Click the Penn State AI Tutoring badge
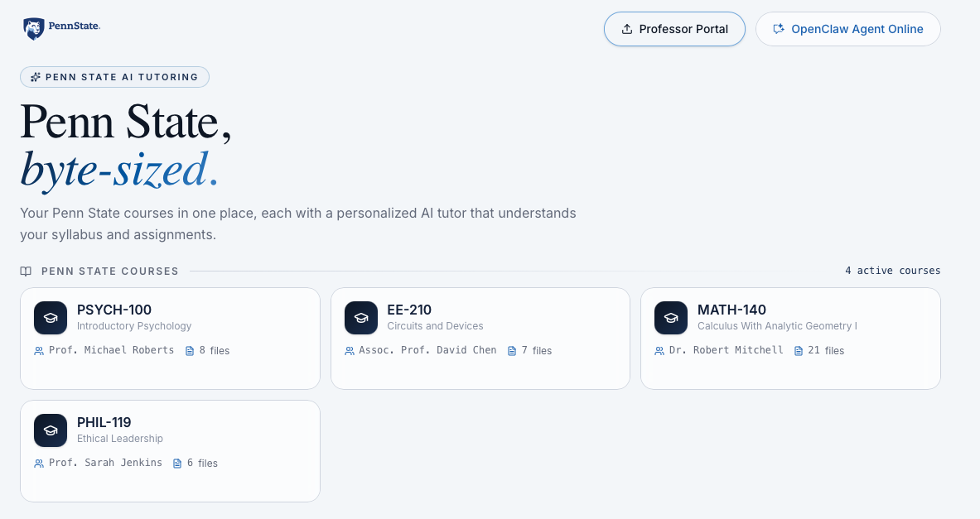This screenshot has height=519, width=980. pyautogui.click(x=114, y=77)
